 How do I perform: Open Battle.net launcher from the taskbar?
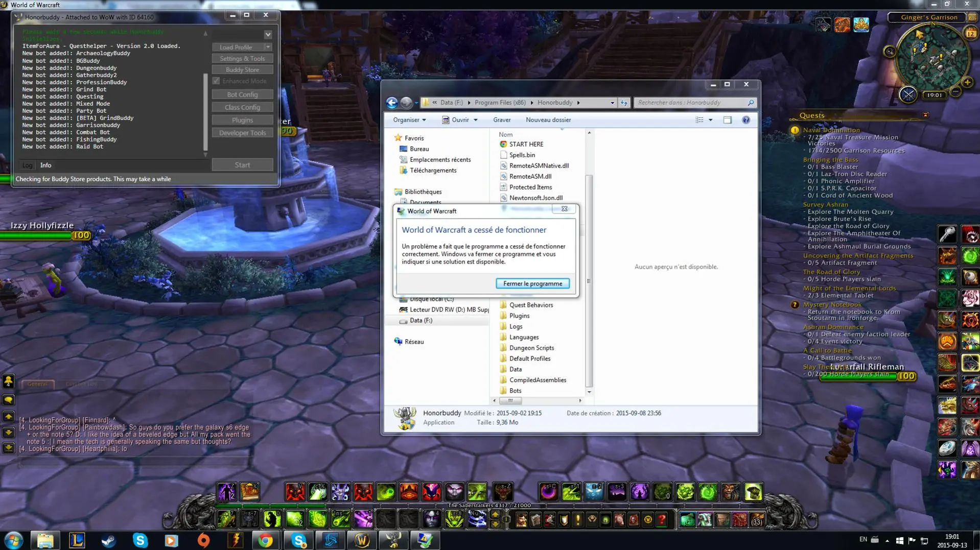pyautogui.click(x=331, y=540)
